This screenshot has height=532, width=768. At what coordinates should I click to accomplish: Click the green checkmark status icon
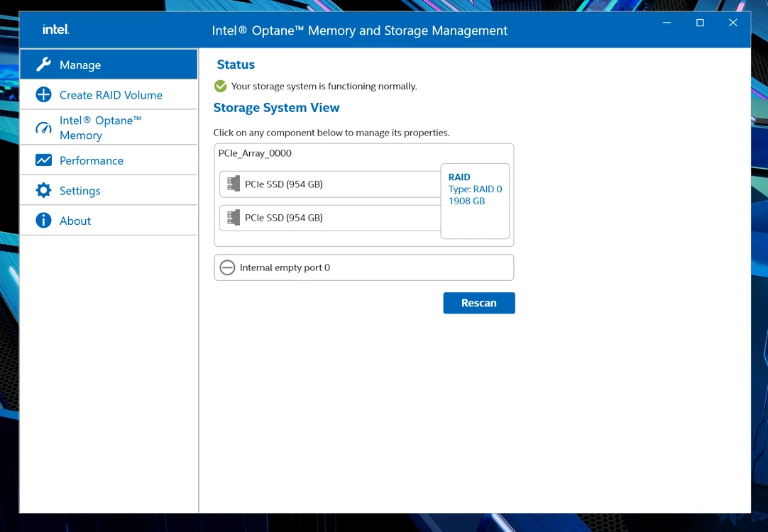tap(221, 86)
